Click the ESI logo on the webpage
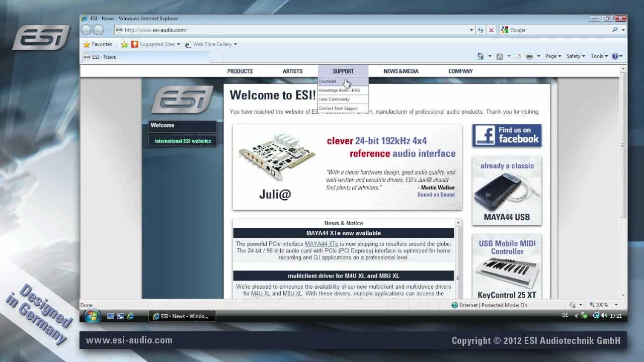The width and height of the screenshot is (644, 362). coord(182,100)
